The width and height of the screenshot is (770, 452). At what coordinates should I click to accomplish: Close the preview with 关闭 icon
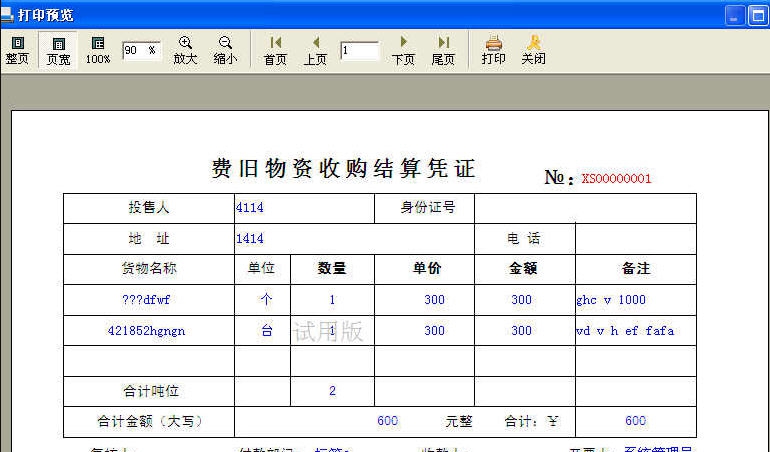(533, 50)
